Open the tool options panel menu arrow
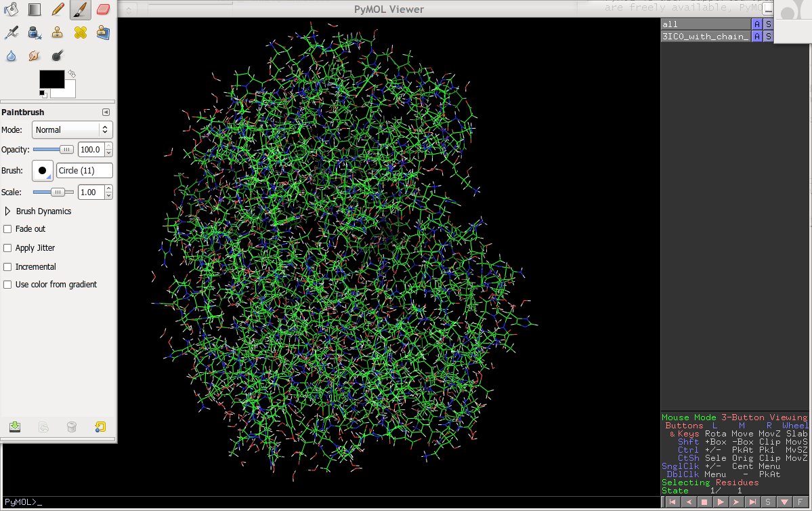Screen dimensions: 812x511 point(106,112)
